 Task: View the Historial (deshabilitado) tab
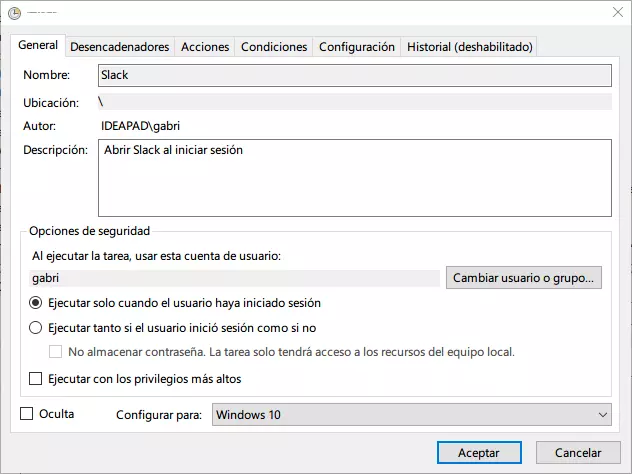click(x=470, y=47)
